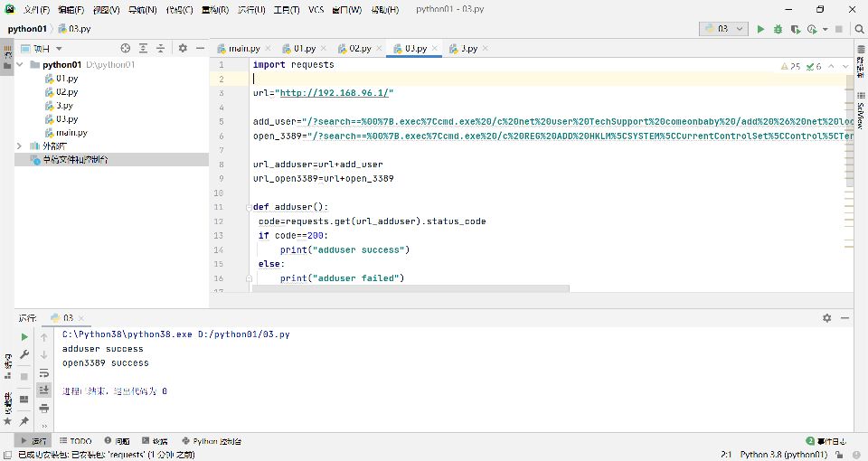This screenshot has width=868, height=461.
Task: Start debugging with the bug icon
Action: pos(778,29)
